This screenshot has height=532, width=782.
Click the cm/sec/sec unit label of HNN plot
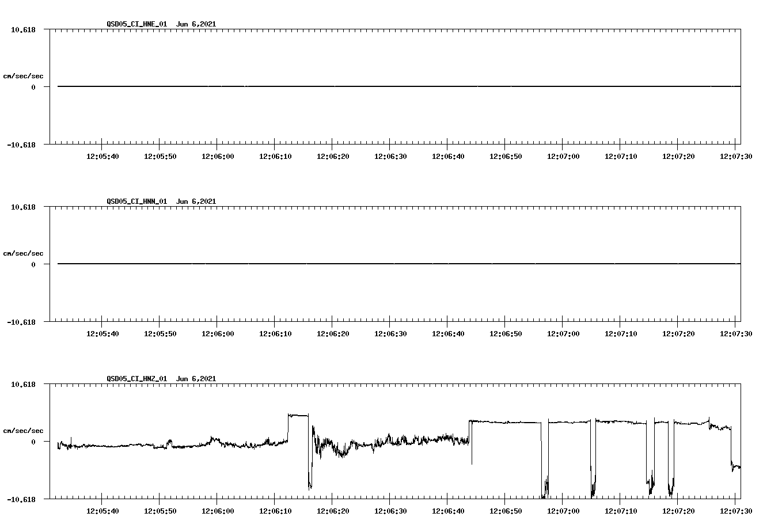[x=23, y=253]
